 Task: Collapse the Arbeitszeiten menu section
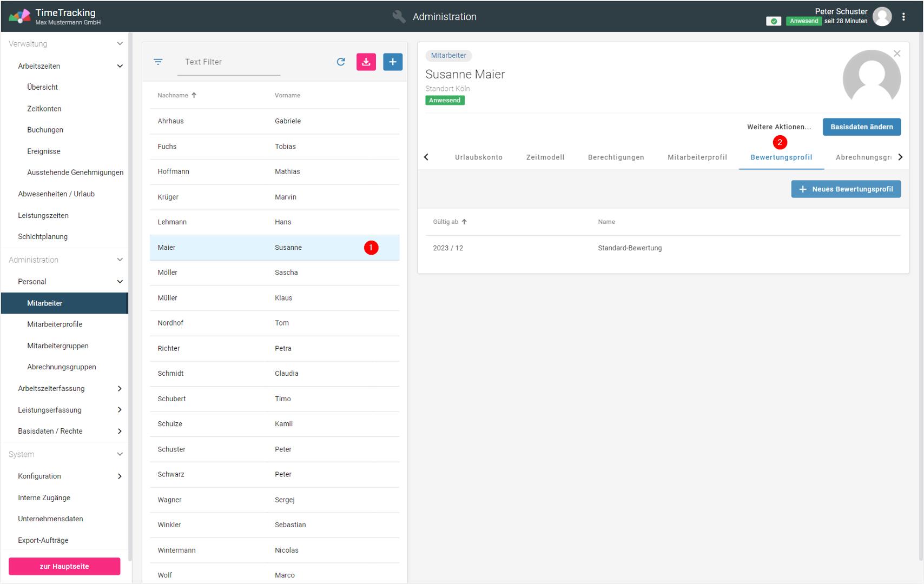click(x=120, y=66)
